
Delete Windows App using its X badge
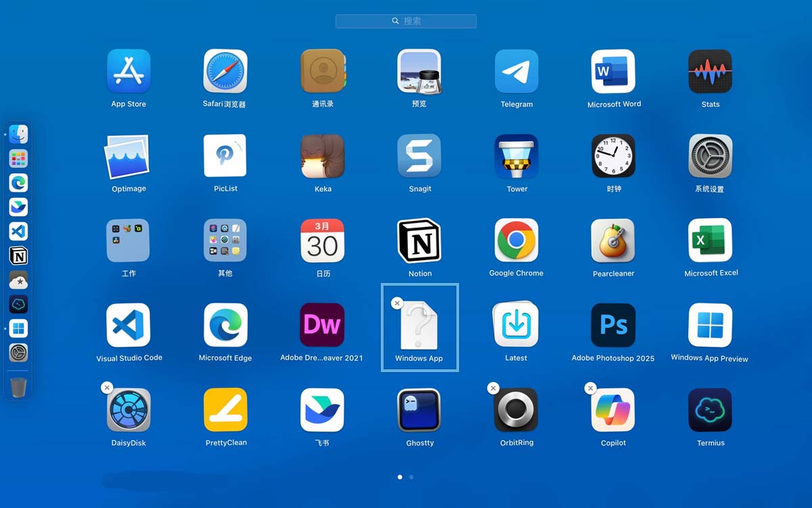coord(397,303)
